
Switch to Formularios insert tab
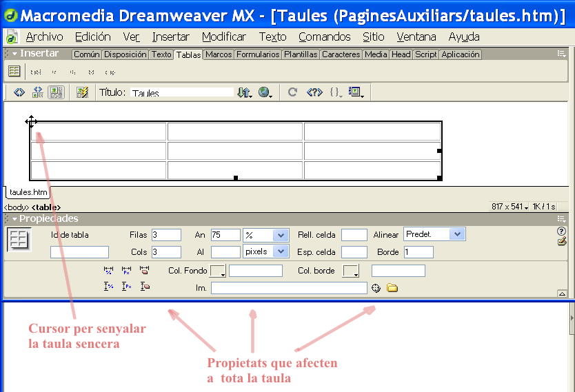point(258,54)
